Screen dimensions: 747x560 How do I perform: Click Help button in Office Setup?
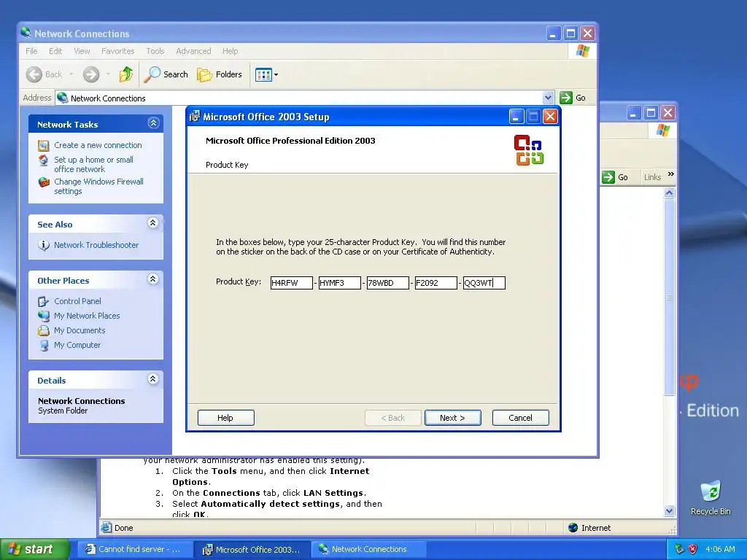[x=226, y=418]
